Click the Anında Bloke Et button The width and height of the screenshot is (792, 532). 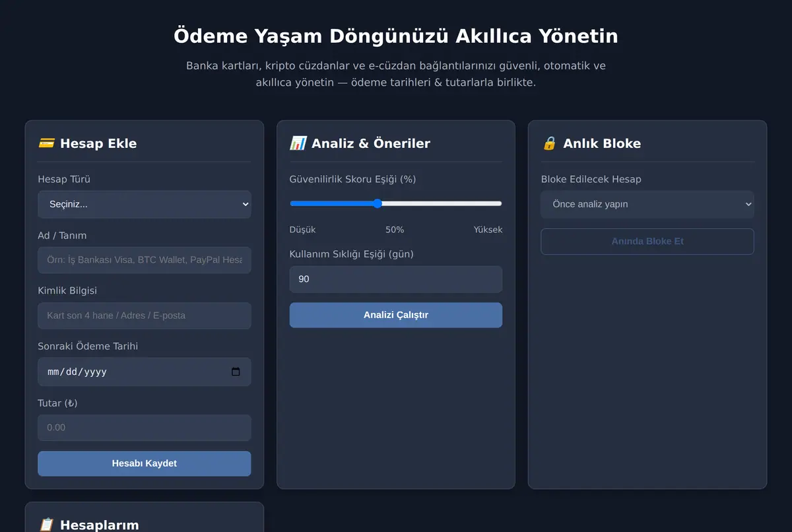pos(647,241)
